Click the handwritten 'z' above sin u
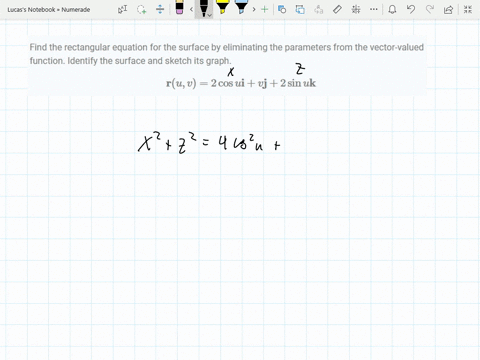Image resolution: width=480 pixels, height=360 pixels. tap(300, 70)
